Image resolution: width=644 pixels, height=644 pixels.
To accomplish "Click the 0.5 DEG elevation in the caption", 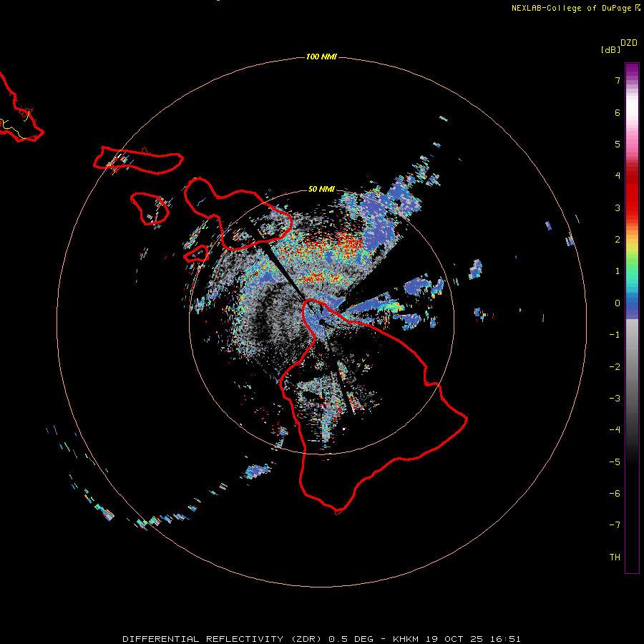I will pyautogui.click(x=351, y=639).
